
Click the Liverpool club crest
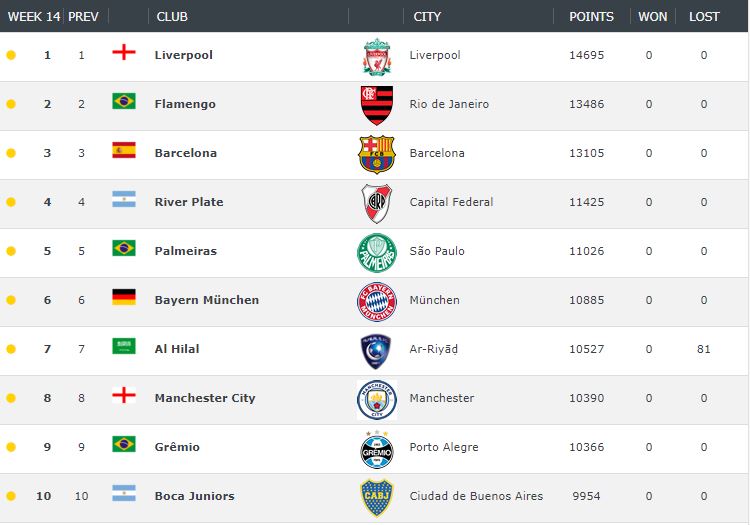click(x=377, y=57)
